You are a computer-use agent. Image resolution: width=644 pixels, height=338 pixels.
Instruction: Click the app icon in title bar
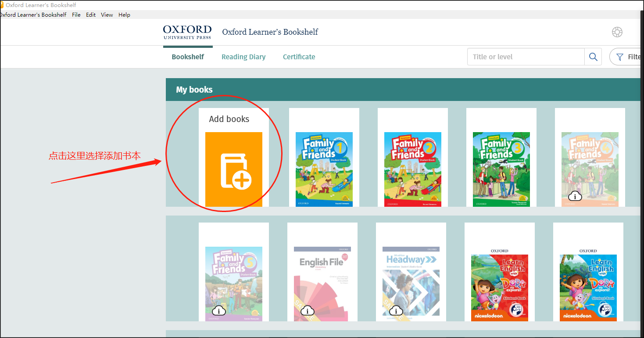click(2, 5)
